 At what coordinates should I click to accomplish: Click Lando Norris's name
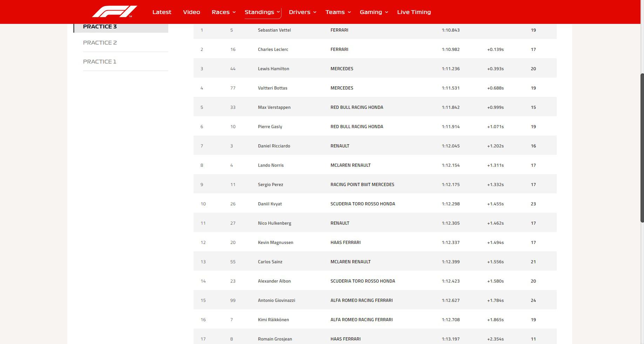271,165
